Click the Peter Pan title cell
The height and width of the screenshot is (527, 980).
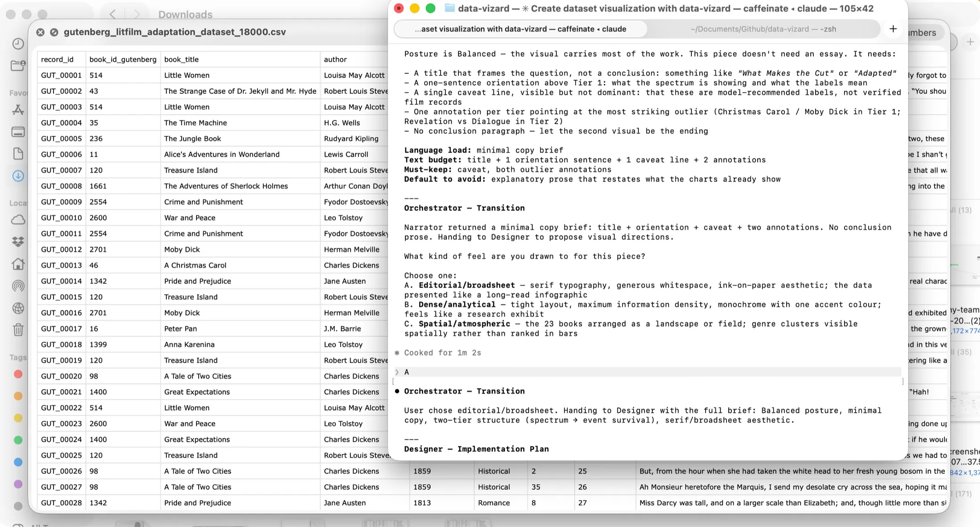pyautogui.click(x=240, y=328)
